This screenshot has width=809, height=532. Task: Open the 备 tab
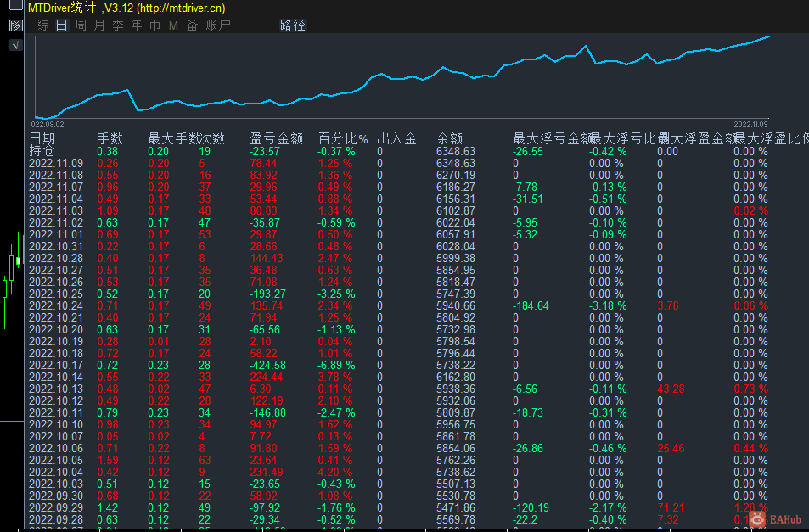[x=192, y=25]
